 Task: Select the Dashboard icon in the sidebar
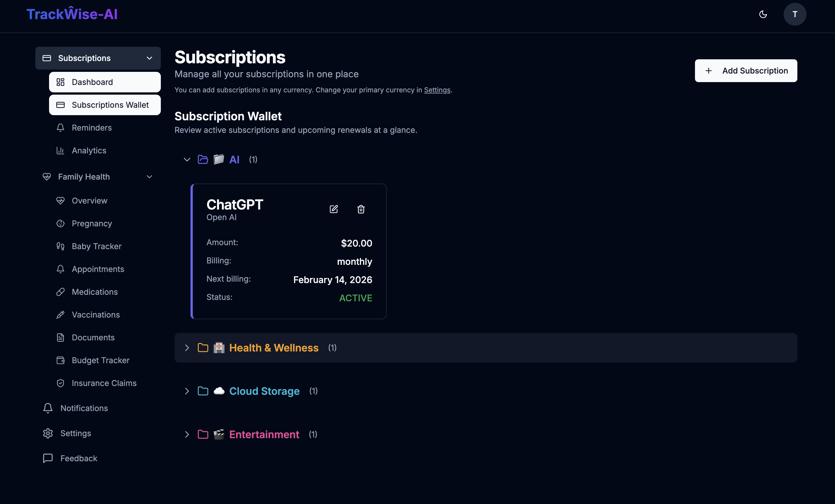pos(61,82)
